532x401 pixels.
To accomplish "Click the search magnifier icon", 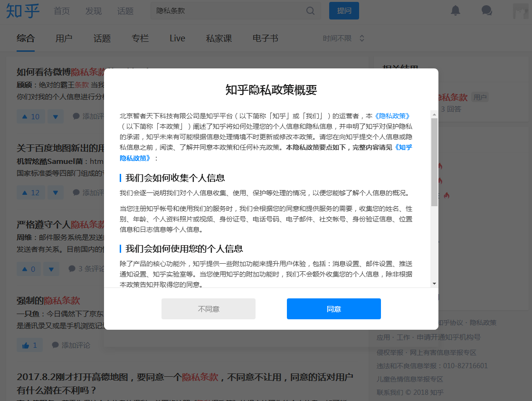I will [311, 11].
